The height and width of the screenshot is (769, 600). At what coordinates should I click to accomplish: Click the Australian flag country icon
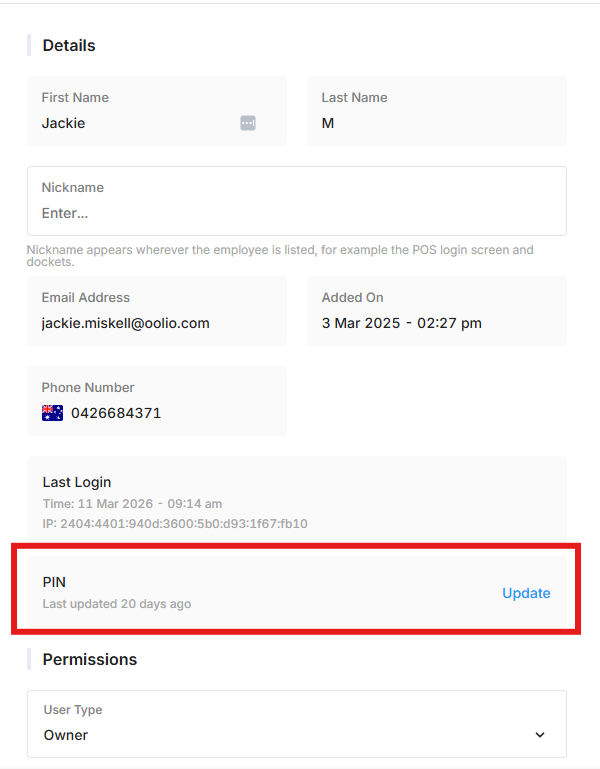[52, 413]
